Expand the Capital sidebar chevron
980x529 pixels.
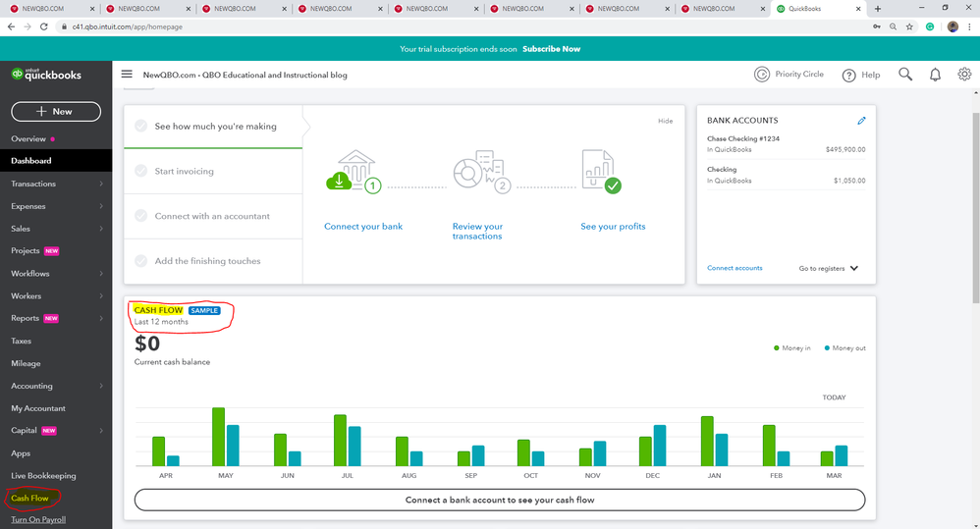click(101, 431)
